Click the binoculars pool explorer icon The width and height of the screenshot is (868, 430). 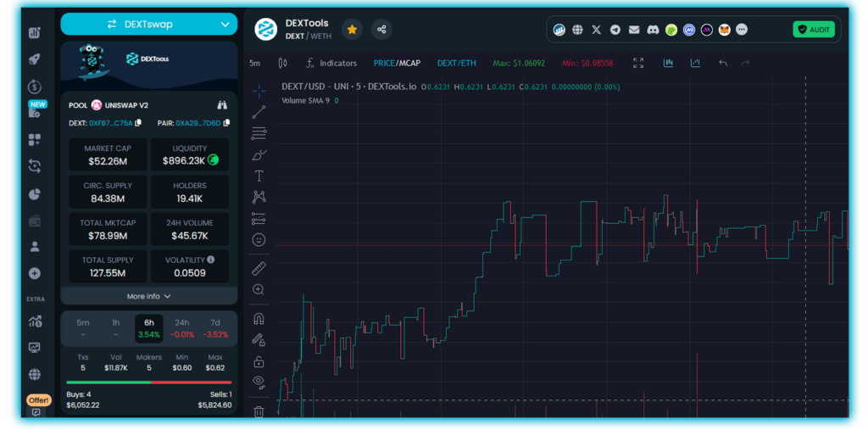coord(223,105)
